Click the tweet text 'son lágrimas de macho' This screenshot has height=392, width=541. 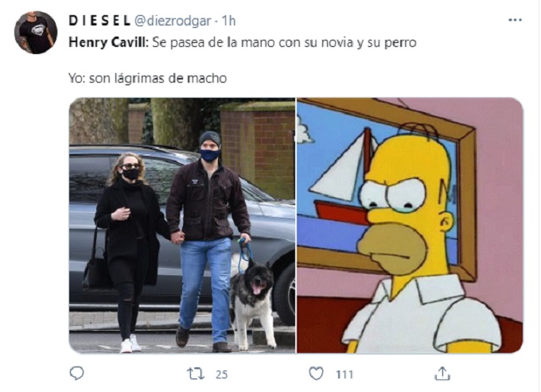tap(158, 78)
